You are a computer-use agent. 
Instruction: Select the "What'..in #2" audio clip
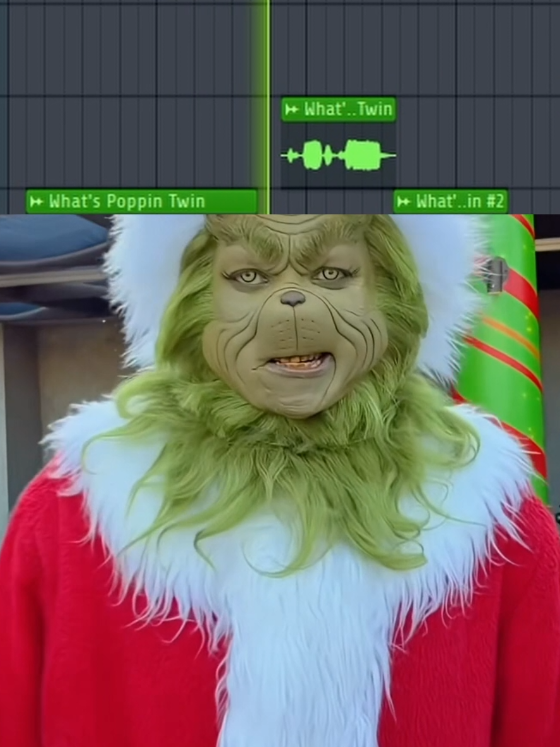(450, 201)
